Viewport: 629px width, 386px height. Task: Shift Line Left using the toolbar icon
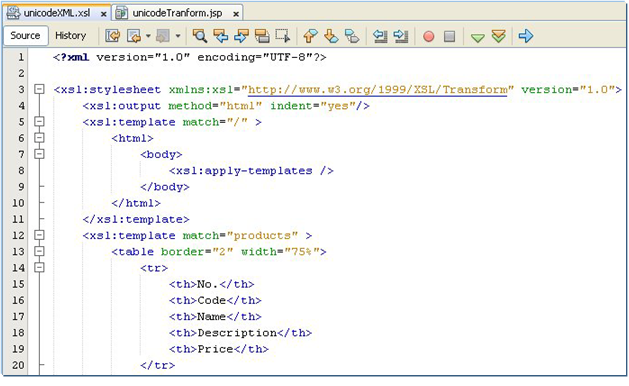(379, 36)
